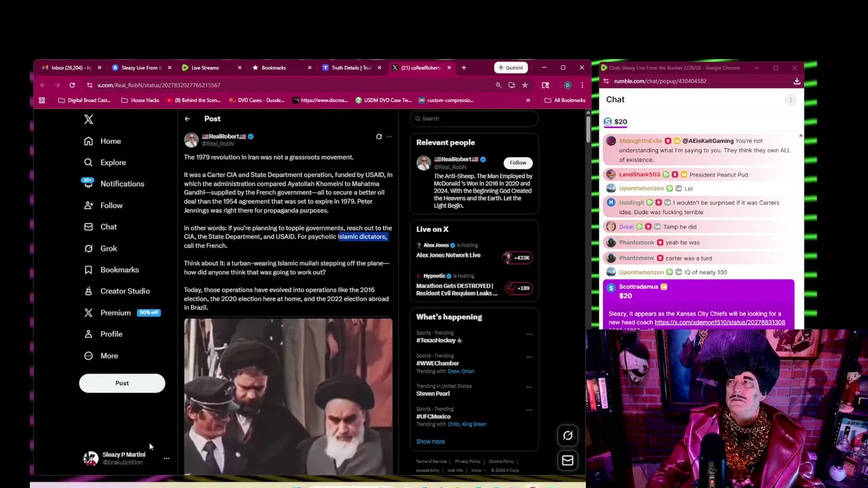Screen dimensions: 868x488
Task: Follow RealRobert in Relevant people
Action: (518, 163)
